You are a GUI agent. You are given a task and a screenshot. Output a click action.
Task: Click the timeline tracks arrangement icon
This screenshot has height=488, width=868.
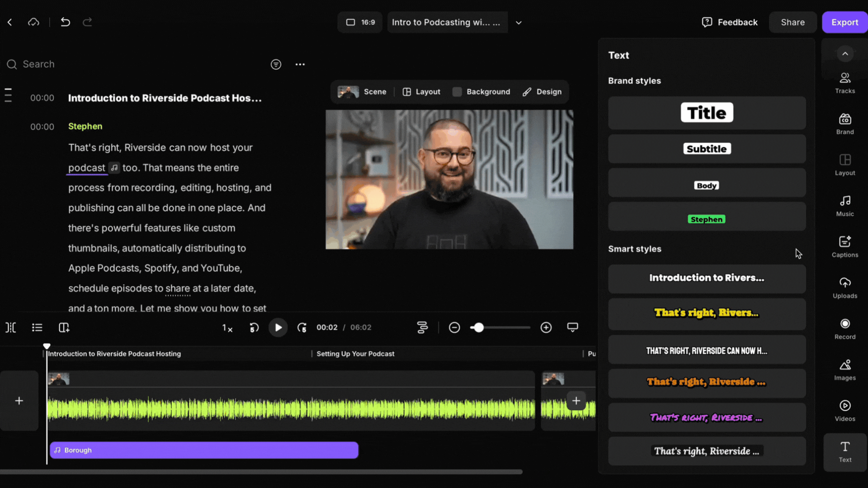point(422,328)
